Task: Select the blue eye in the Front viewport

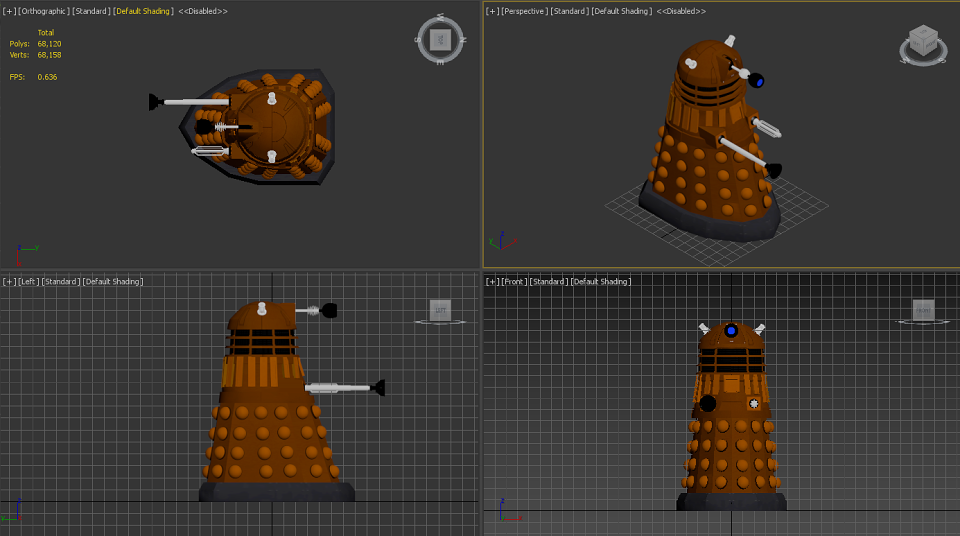Action: tap(731, 331)
